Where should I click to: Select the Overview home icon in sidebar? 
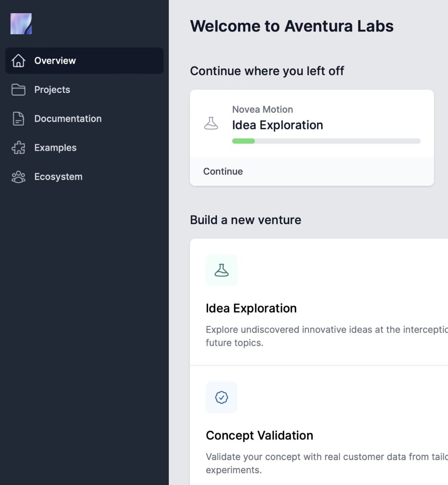coord(18,61)
